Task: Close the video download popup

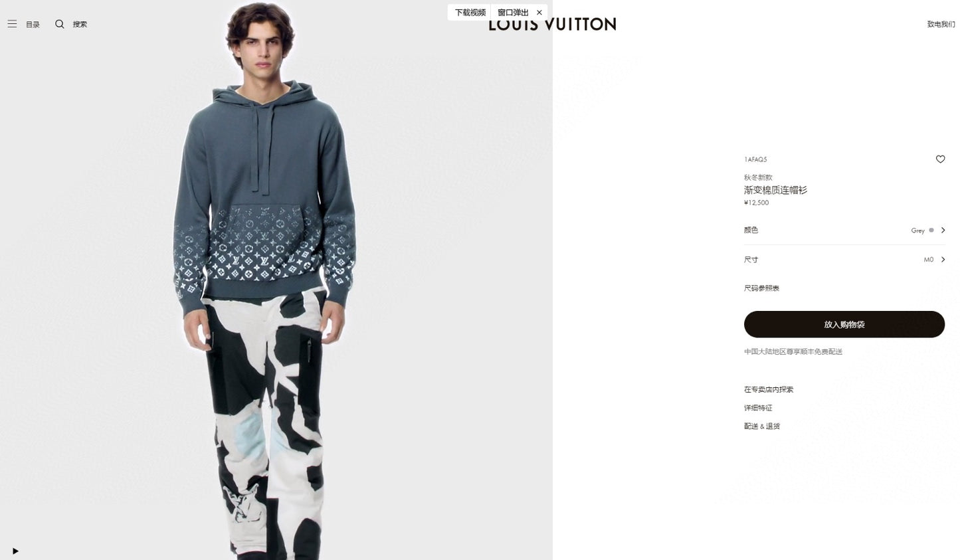Action: [539, 13]
